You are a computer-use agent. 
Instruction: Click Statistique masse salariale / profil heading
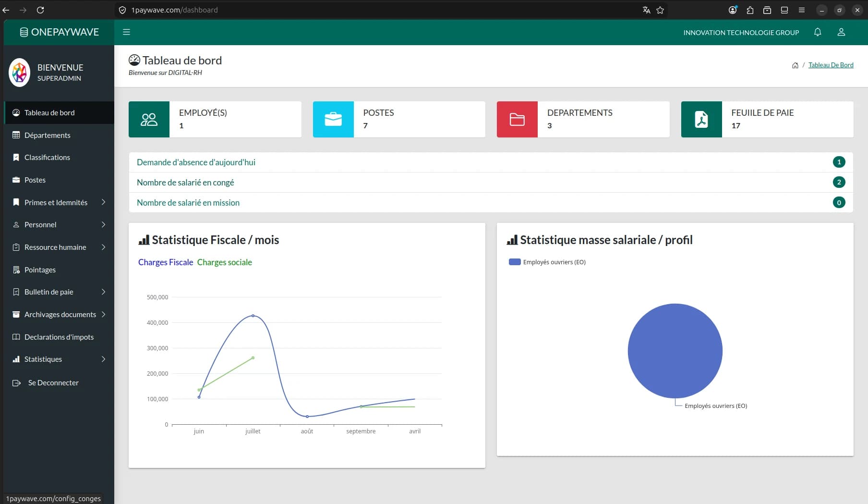tap(600, 240)
